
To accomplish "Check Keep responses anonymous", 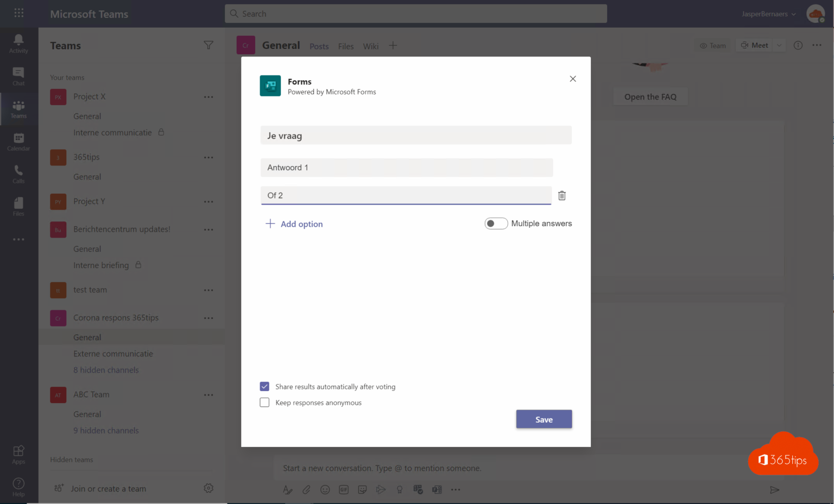I will pyautogui.click(x=264, y=403).
